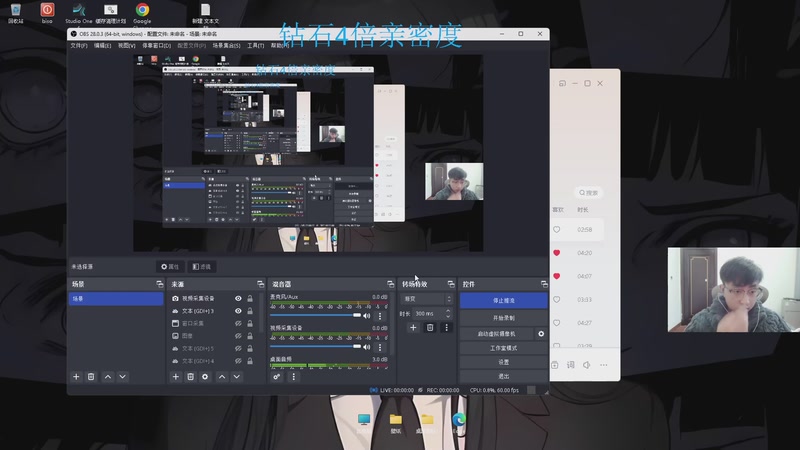
Task: Open the 编辑(E) menu
Action: click(x=103, y=45)
